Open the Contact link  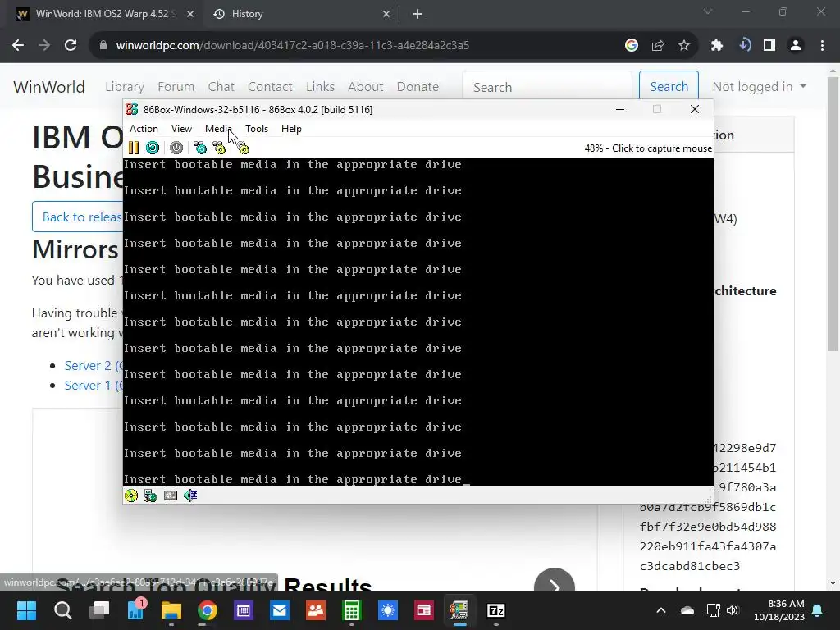270,87
